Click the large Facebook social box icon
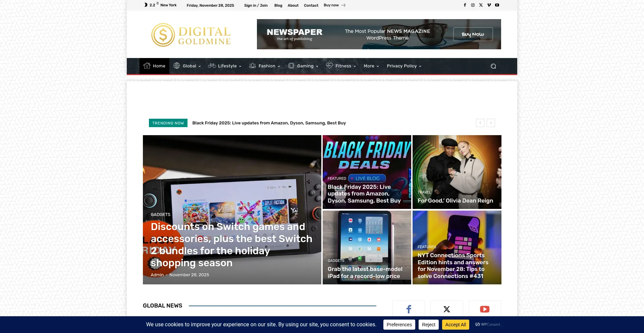 pyautogui.click(x=409, y=309)
